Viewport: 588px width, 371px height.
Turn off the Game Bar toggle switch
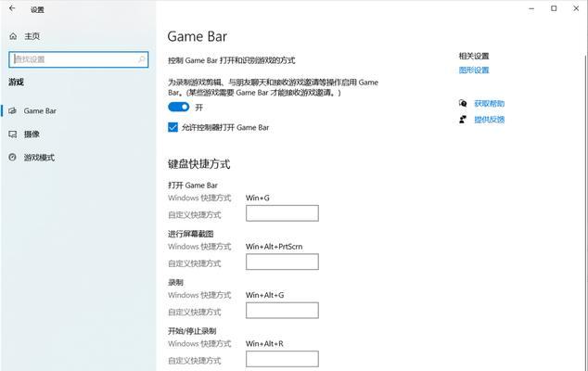[178, 108]
